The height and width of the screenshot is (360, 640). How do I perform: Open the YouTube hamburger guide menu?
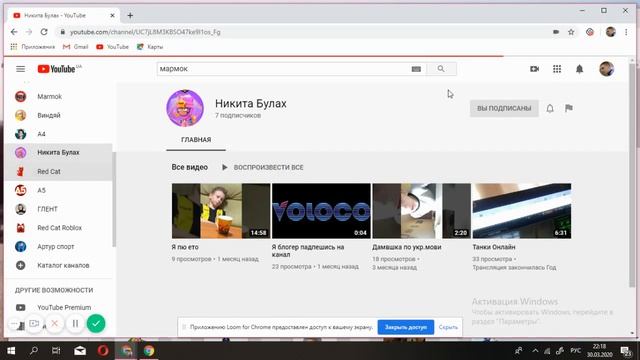[20, 69]
